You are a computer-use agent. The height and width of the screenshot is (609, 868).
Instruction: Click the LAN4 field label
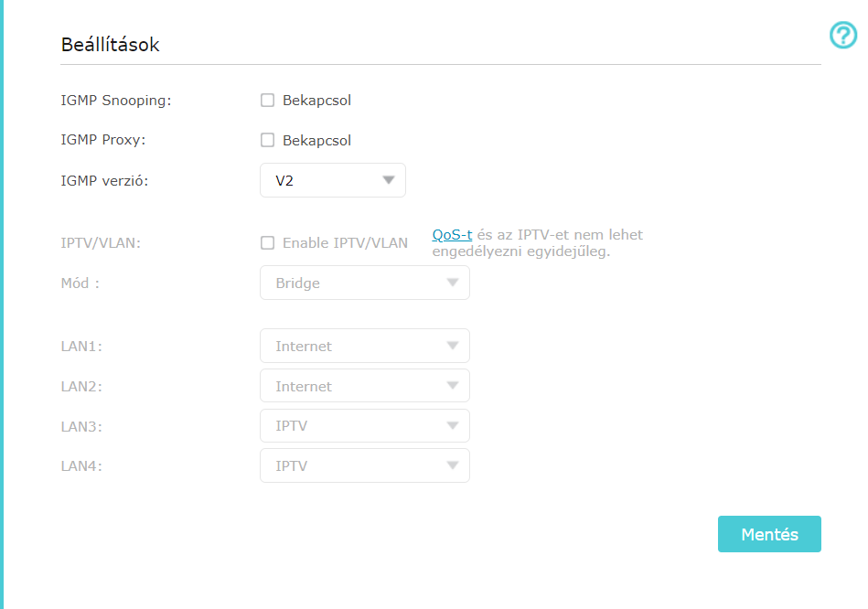pos(81,466)
